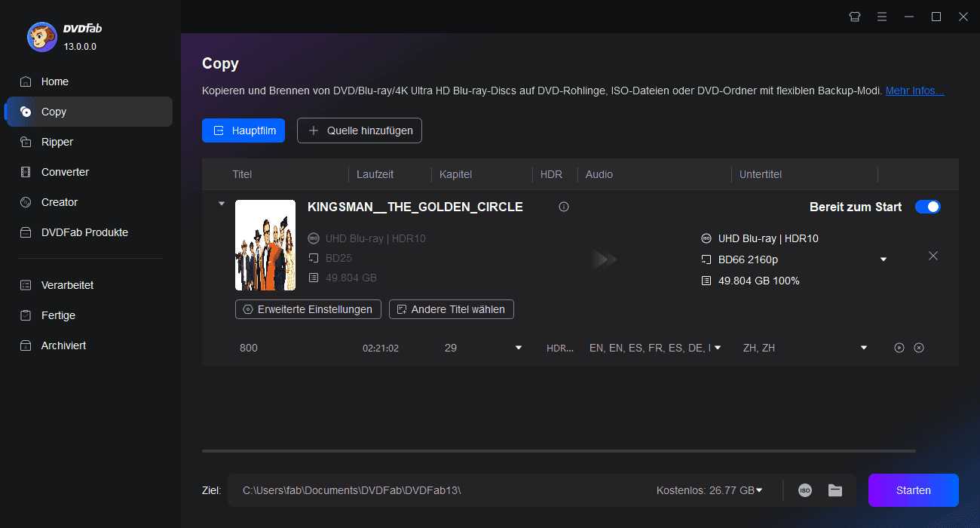Click the horizontal scrollbar below title list
The height and width of the screenshot is (528, 980).
[559, 451]
